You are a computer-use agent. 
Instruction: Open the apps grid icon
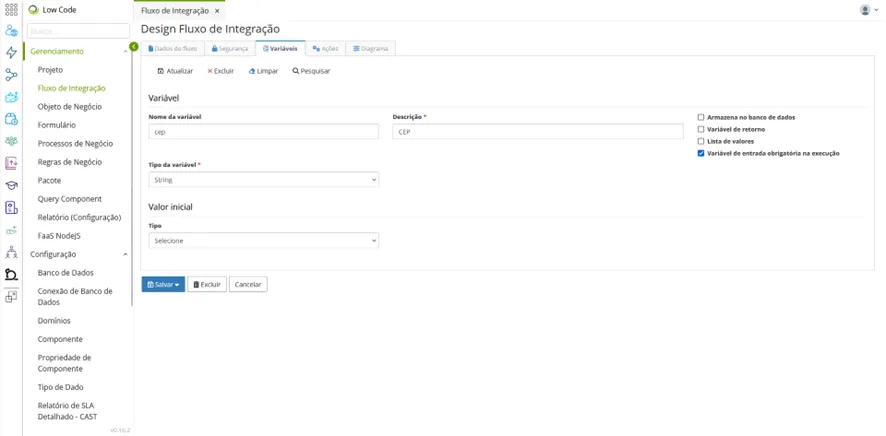pos(11,10)
